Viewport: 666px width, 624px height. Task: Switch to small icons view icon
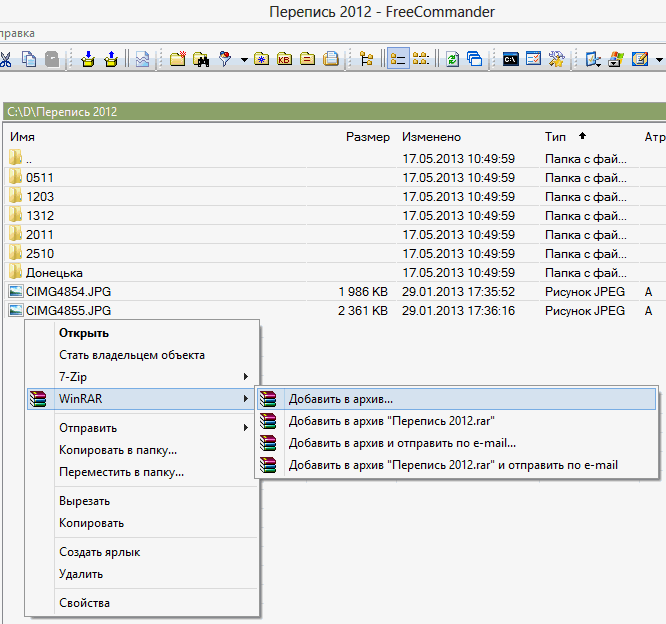421,58
